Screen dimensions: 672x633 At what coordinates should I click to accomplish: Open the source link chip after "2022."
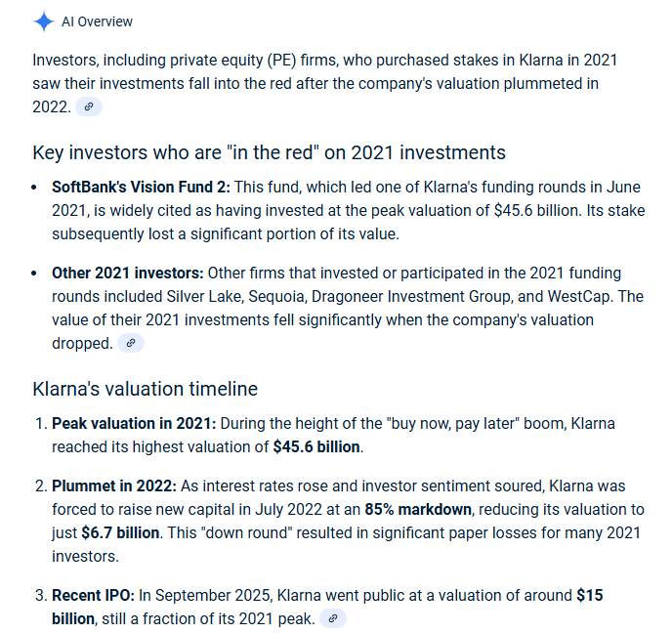pyautogui.click(x=89, y=106)
